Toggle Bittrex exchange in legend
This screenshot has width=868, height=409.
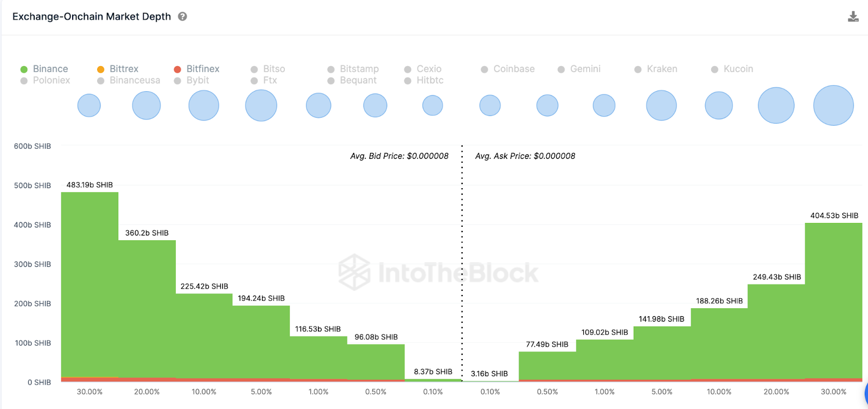point(124,69)
